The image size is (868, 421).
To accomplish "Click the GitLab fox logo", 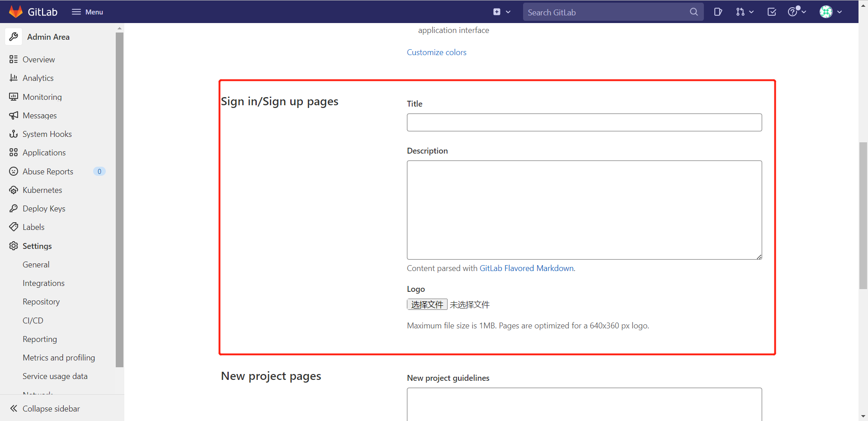I will pos(16,12).
